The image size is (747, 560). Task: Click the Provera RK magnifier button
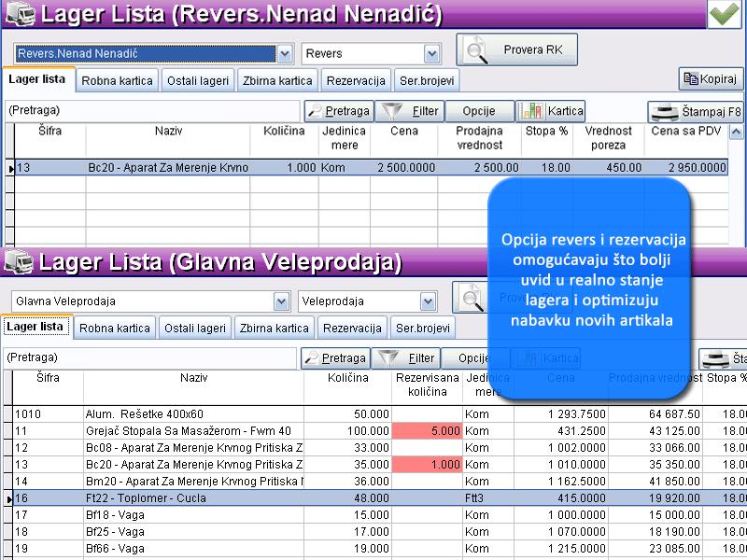point(516,49)
